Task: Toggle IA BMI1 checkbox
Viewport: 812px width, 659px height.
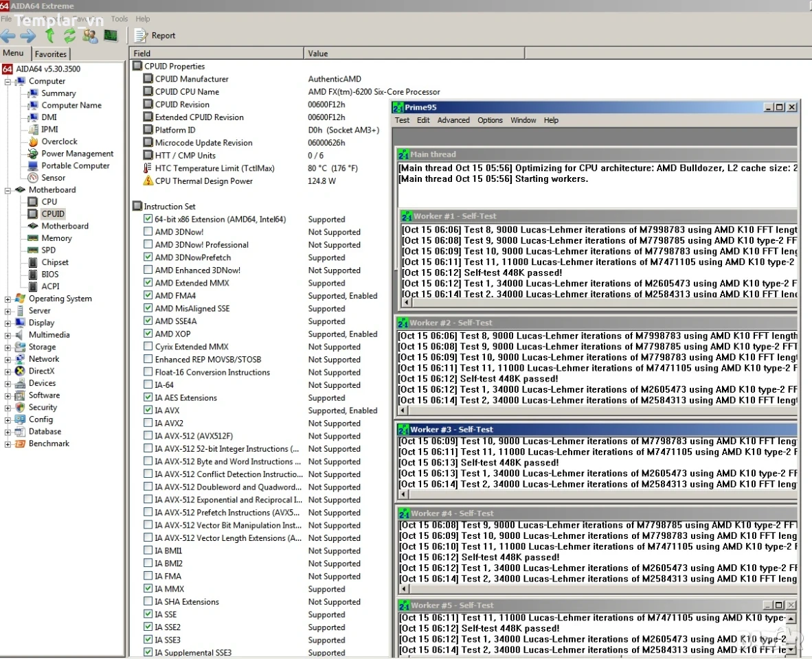Action: [148, 551]
